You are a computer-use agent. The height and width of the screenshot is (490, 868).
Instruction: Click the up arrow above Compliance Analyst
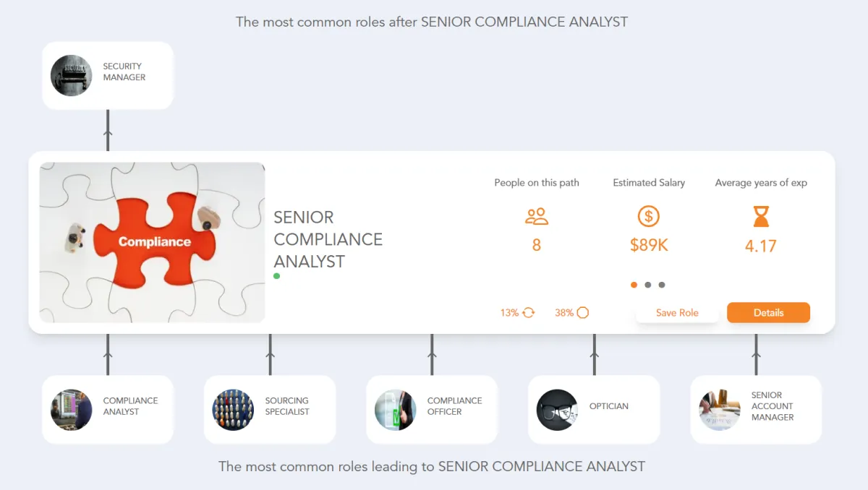point(108,354)
